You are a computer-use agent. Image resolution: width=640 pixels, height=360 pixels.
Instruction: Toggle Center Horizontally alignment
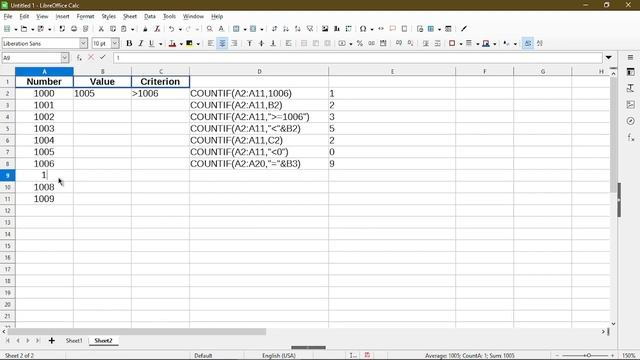pos(222,43)
